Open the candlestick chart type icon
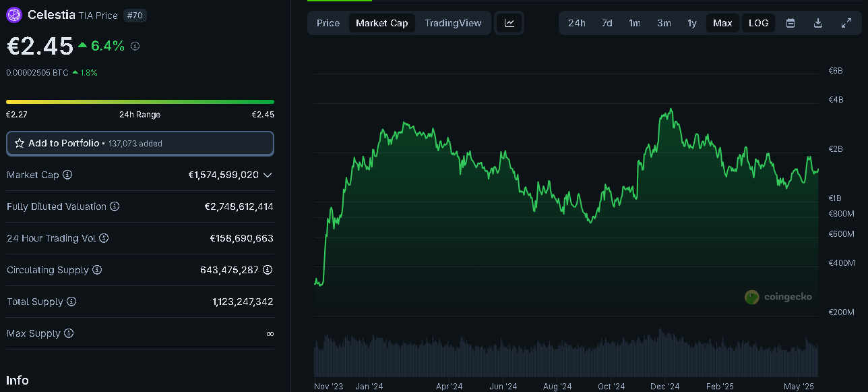The image size is (868, 392). click(509, 23)
